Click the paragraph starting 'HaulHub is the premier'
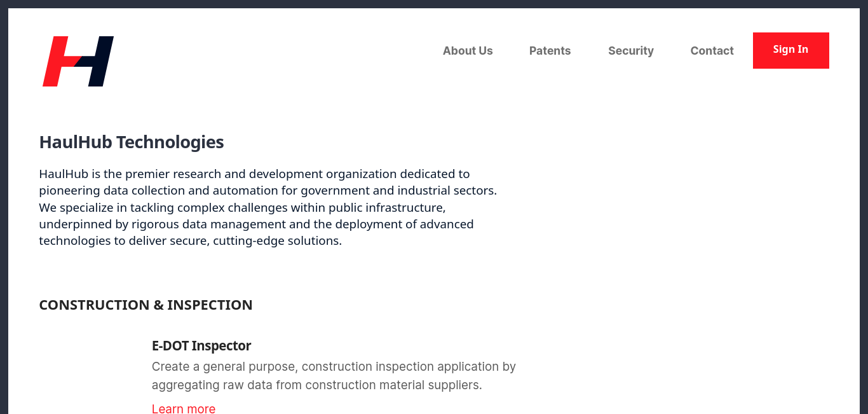Image resolution: width=868 pixels, height=414 pixels. pos(268,207)
